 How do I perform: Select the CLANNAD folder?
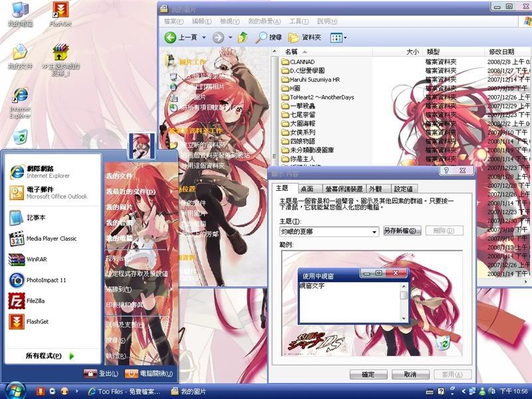point(298,62)
